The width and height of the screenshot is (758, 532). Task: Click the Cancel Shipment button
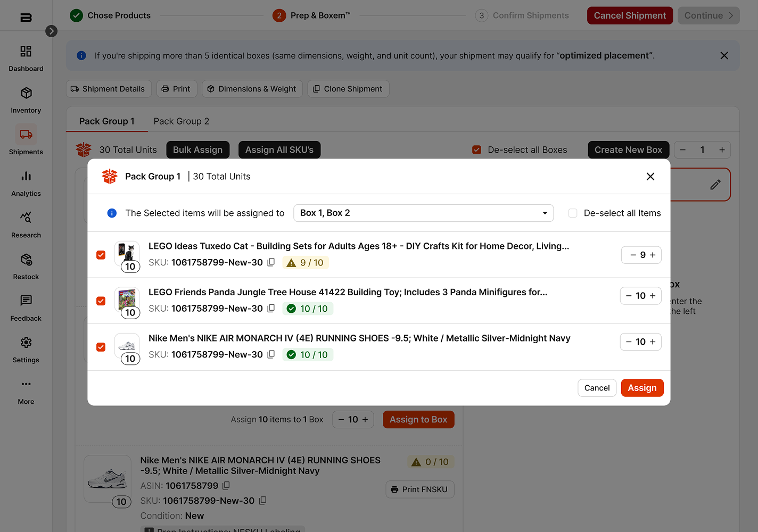tap(630, 15)
